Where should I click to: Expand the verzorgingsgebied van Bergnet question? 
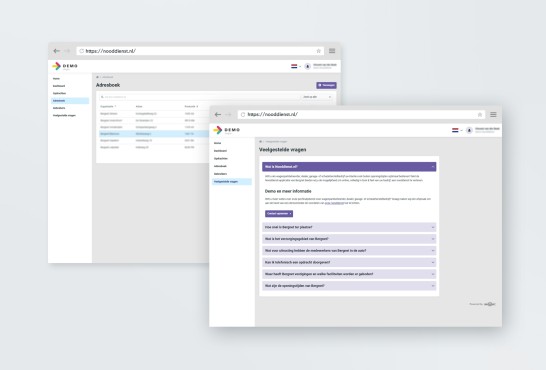[x=349, y=239]
